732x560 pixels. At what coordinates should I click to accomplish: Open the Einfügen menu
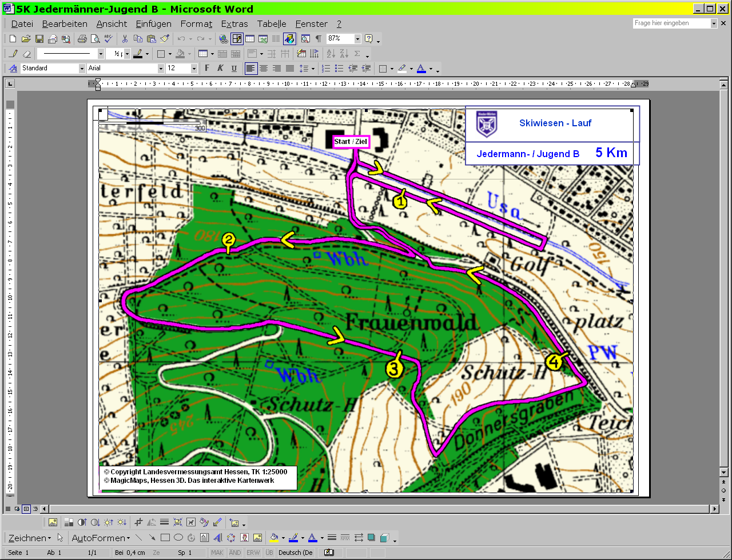[154, 24]
